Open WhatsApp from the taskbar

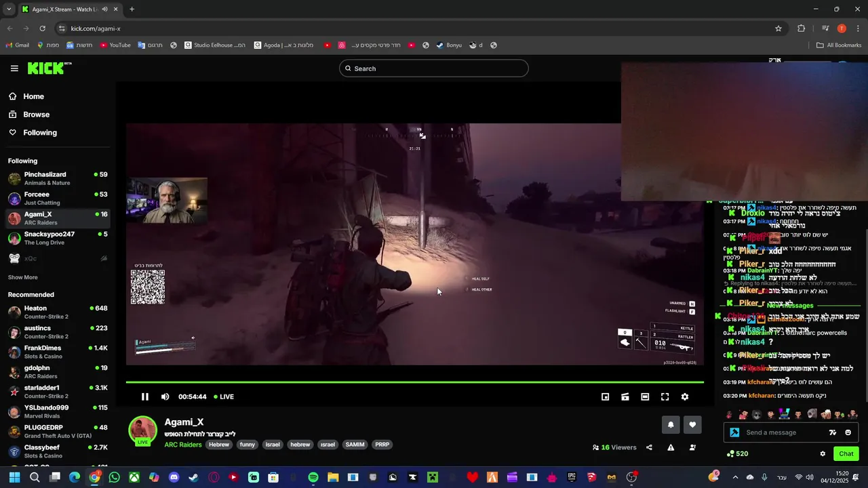tap(114, 478)
